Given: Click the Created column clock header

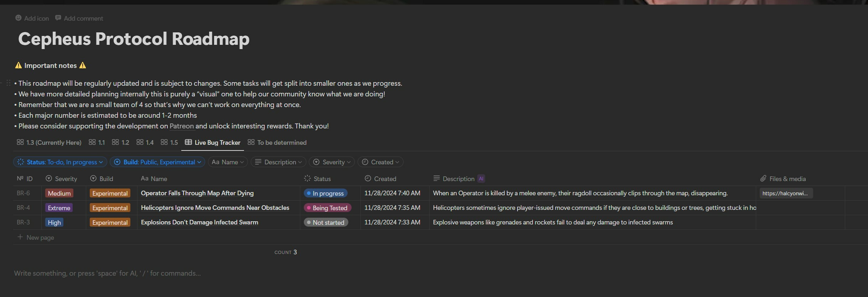Looking at the screenshot, I should pyautogui.click(x=368, y=179).
